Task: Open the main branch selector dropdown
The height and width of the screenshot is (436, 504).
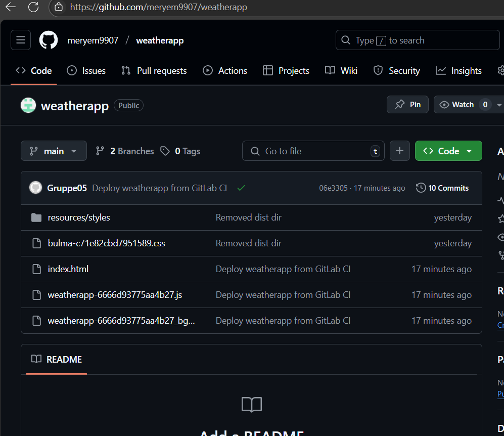Action: pos(54,151)
